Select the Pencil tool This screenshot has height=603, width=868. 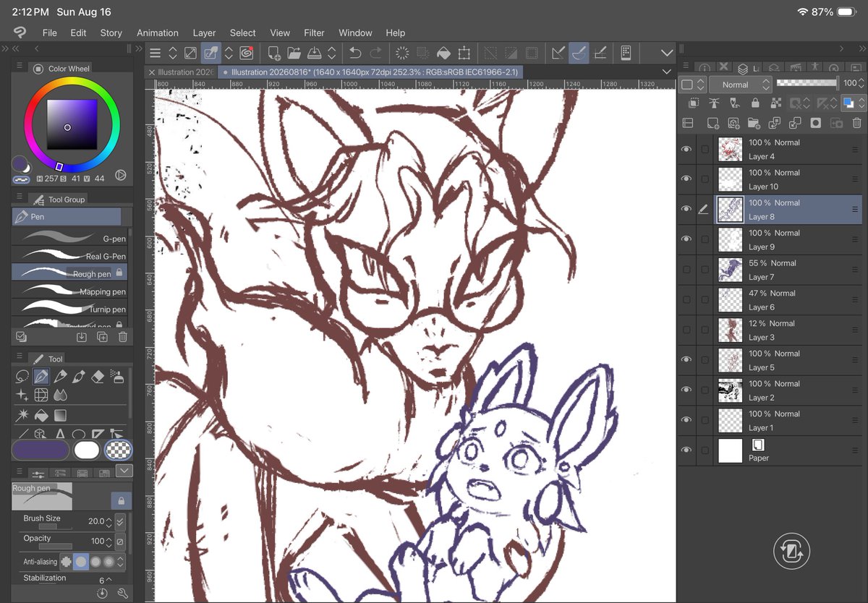pyautogui.click(x=60, y=376)
